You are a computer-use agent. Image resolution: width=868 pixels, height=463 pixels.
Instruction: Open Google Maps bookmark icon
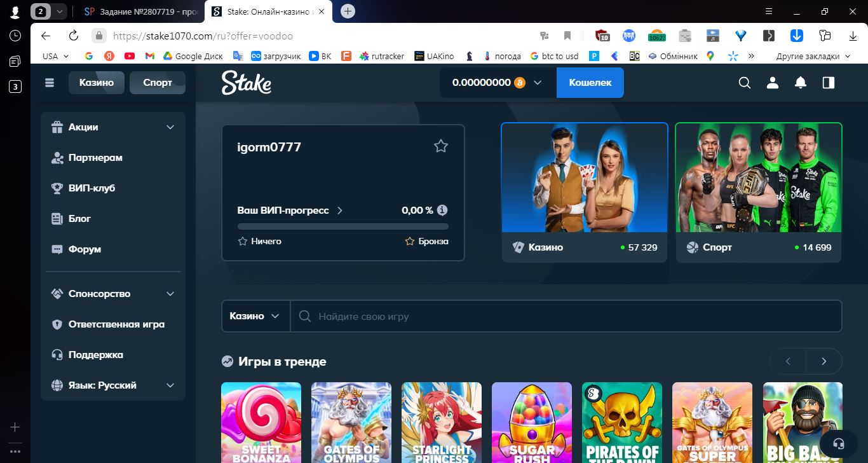(x=710, y=56)
